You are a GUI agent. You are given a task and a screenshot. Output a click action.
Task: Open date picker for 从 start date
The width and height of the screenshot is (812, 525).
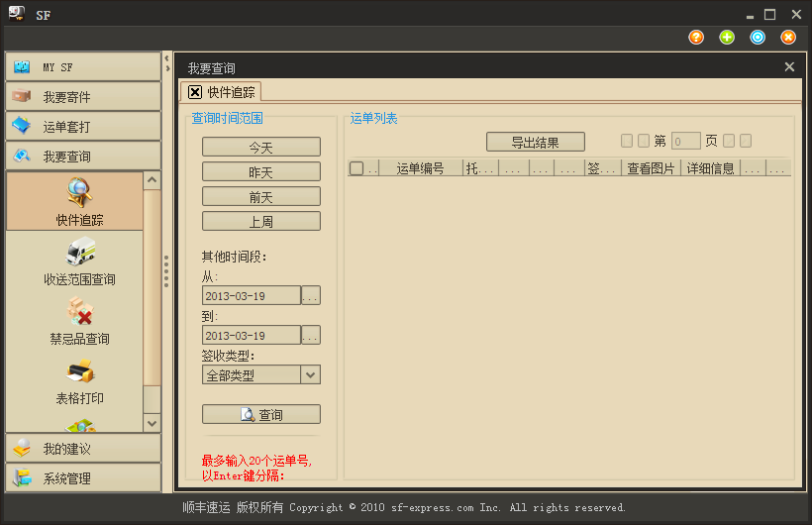[x=311, y=295]
